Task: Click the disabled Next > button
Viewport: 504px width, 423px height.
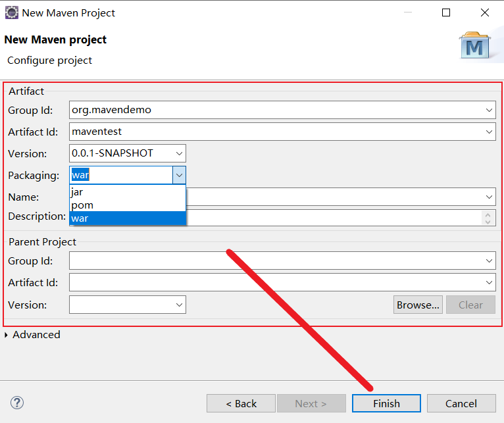Action: point(311,403)
